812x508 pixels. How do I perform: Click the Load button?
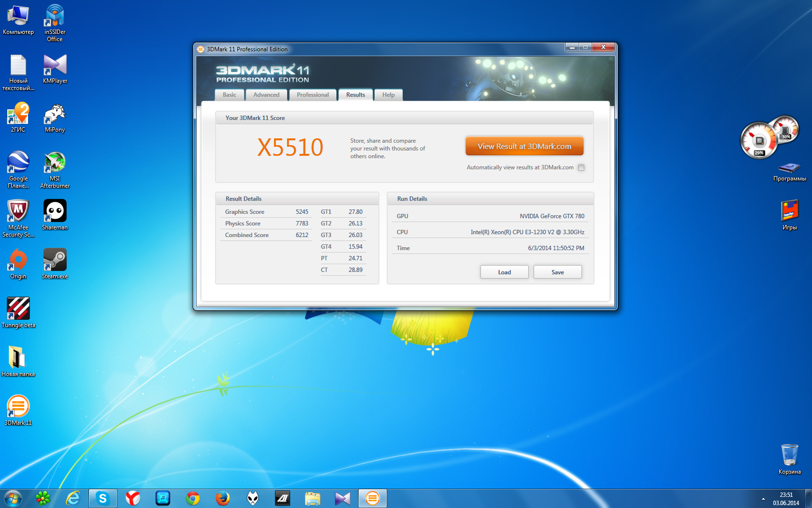[505, 272]
